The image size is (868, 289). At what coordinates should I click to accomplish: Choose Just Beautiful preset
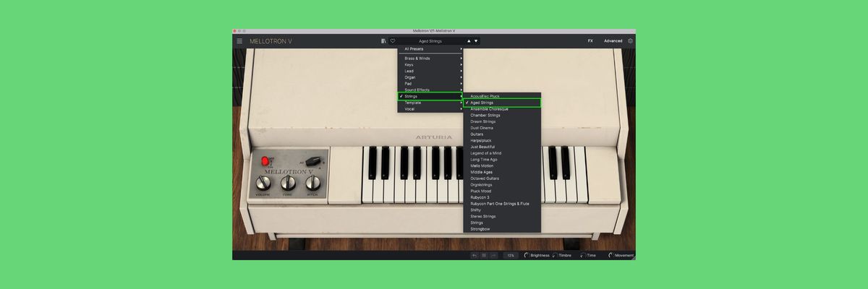(502, 147)
